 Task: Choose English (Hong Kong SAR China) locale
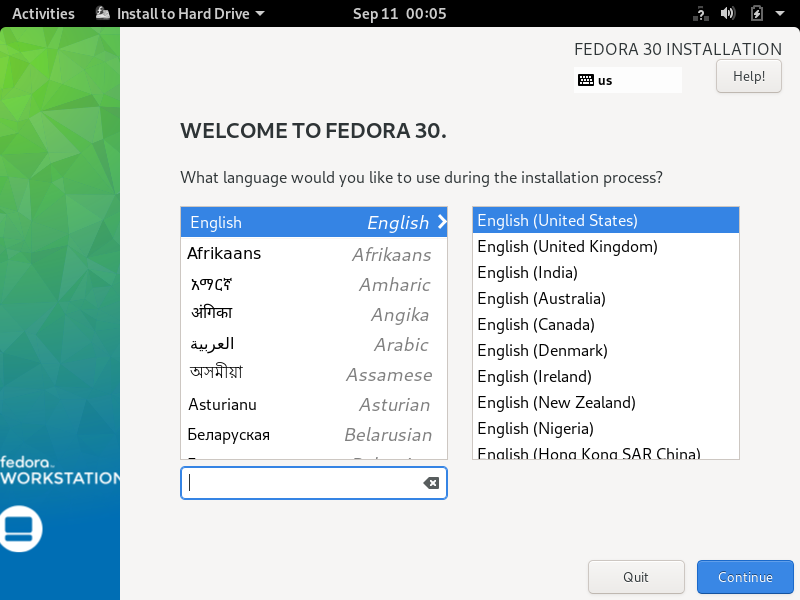click(x=606, y=452)
